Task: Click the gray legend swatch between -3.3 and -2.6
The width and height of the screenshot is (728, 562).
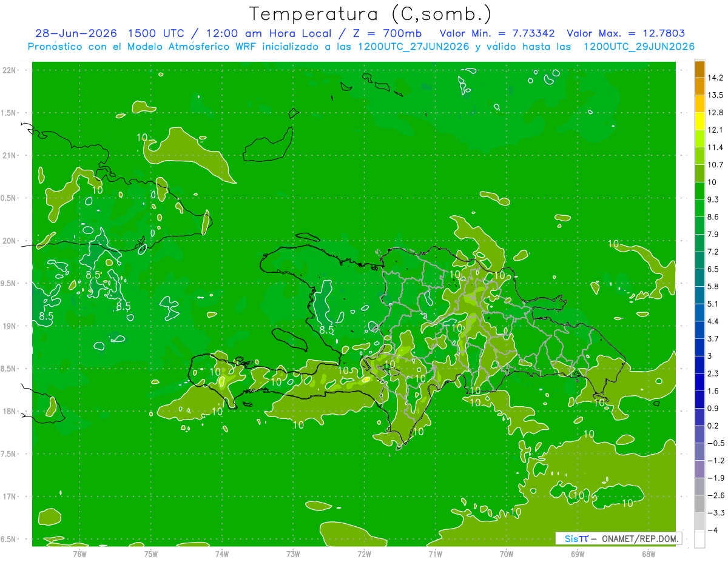Action: click(699, 504)
